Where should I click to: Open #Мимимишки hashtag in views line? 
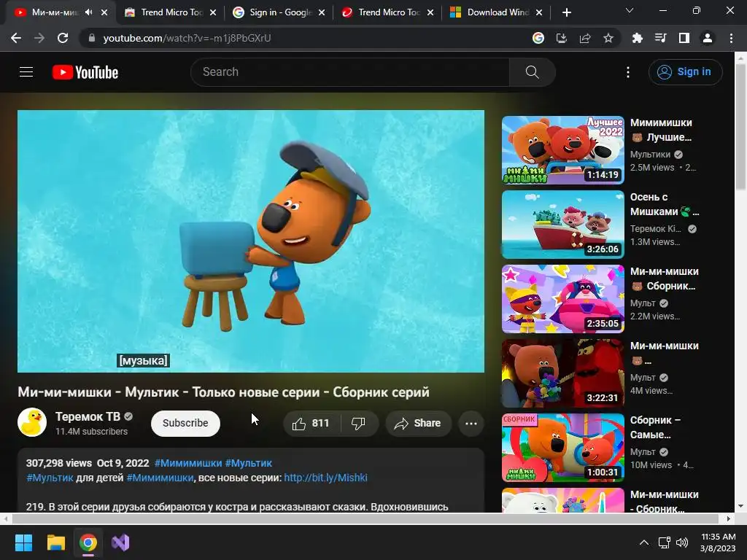coord(188,463)
